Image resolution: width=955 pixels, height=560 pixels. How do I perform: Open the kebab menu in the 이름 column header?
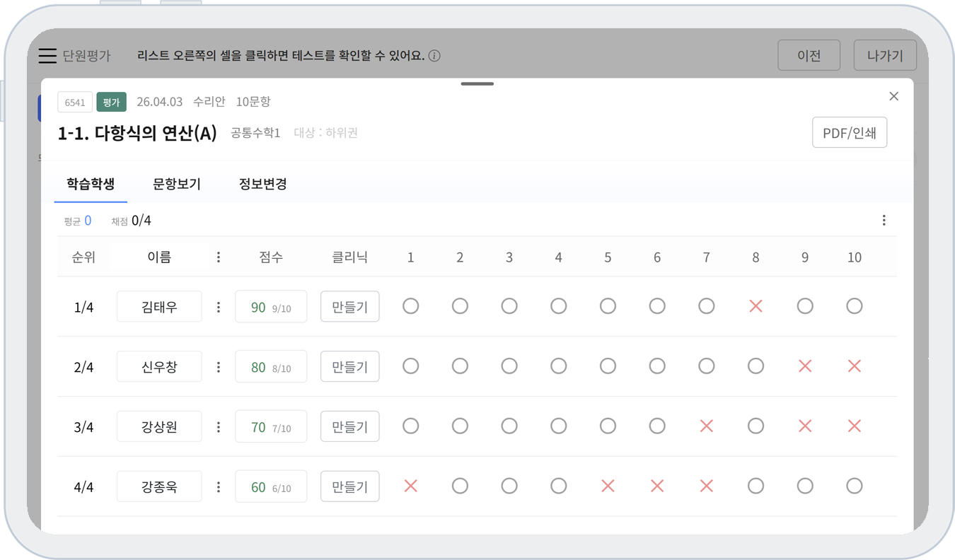(219, 257)
